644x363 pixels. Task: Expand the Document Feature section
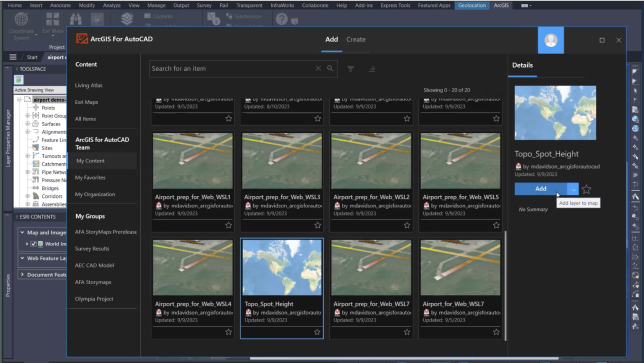click(22, 274)
